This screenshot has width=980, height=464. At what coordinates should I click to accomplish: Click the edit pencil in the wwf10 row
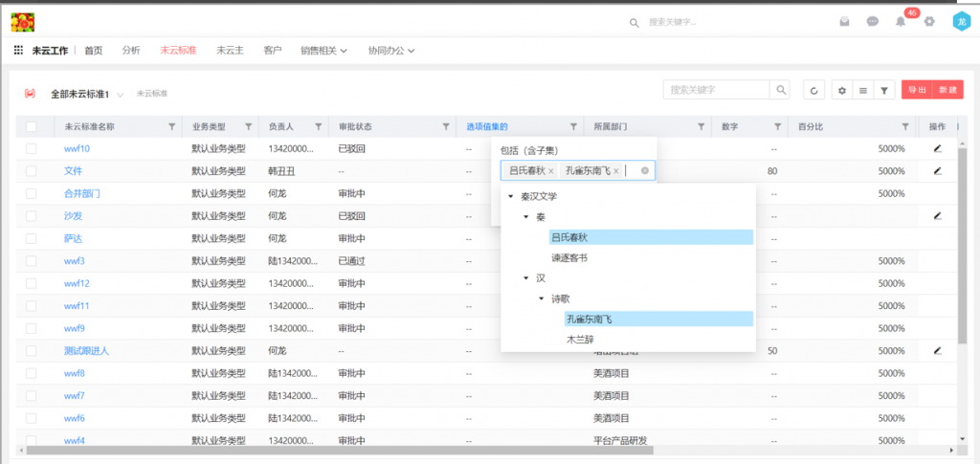937,148
